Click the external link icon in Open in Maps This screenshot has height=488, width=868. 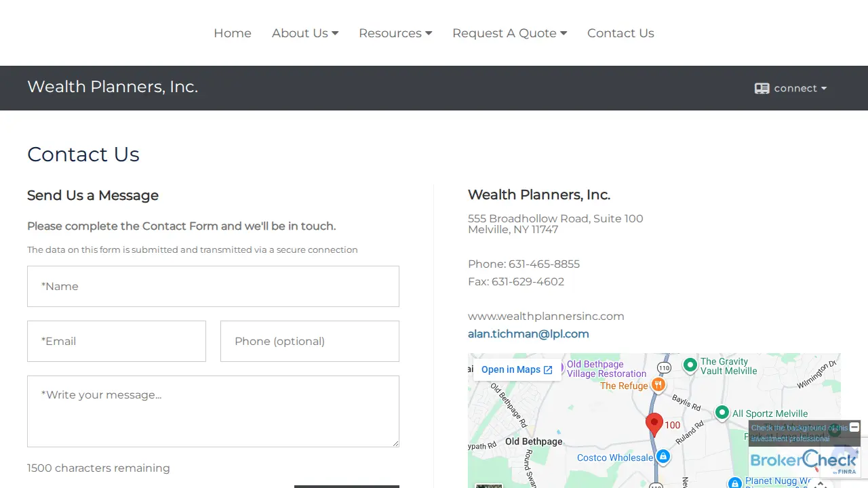click(x=548, y=370)
